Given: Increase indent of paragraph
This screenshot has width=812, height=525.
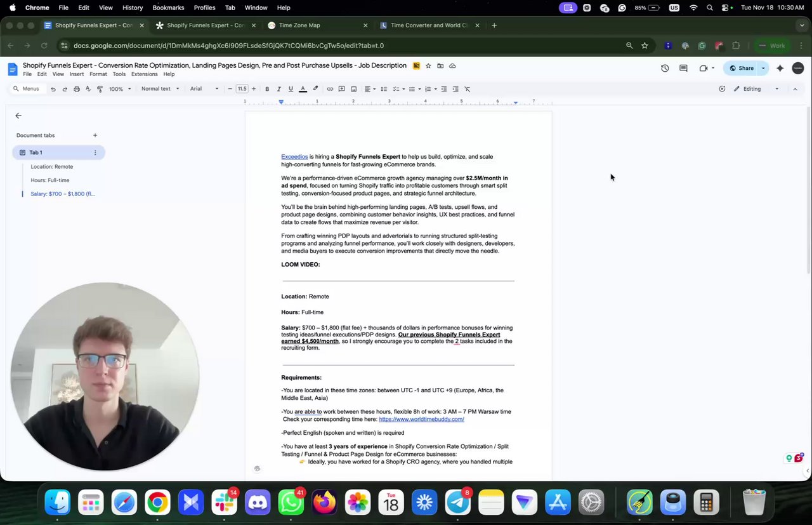Looking at the screenshot, I should 455,89.
